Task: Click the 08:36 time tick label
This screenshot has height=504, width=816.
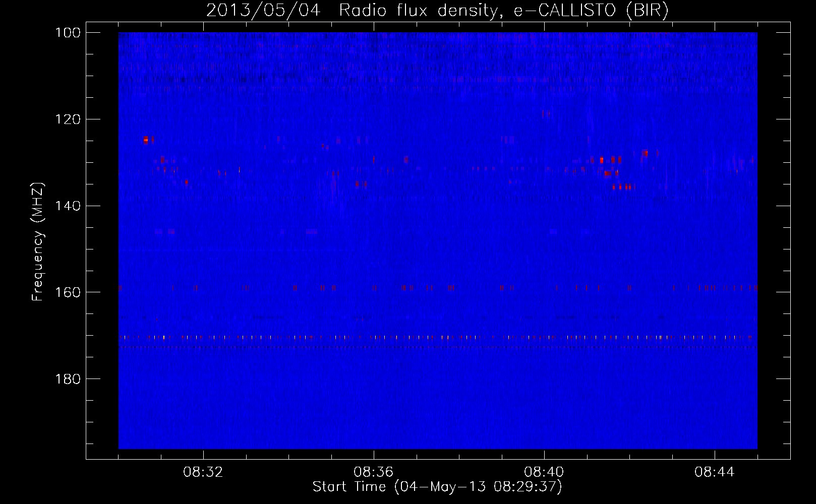Action: point(374,472)
